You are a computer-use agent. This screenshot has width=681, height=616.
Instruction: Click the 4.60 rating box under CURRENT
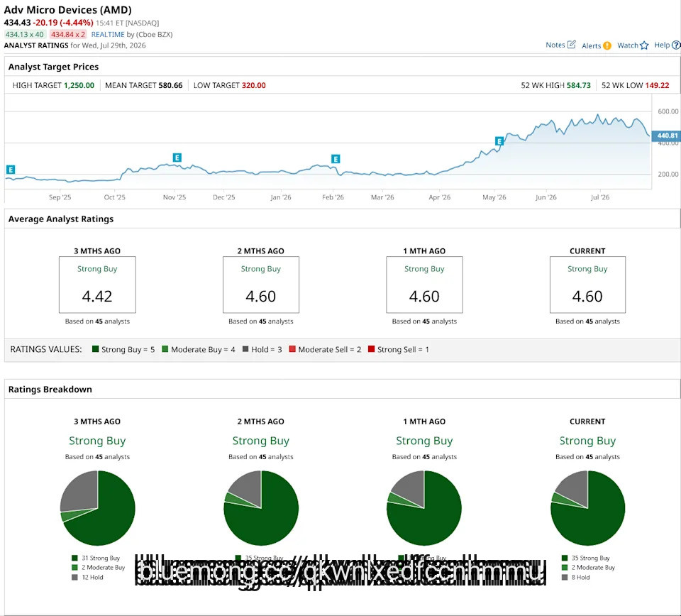click(x=587, y=285)
